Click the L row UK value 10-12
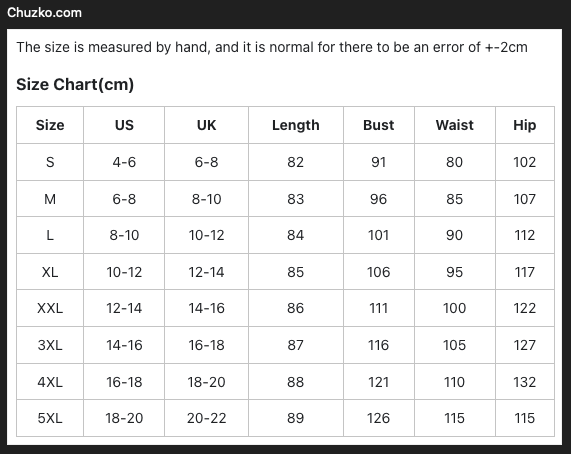The width and height of the screenshot is (571, 454). 206,235
